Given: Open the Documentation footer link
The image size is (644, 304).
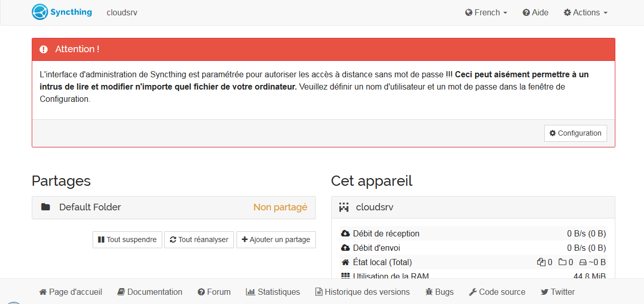Looking at the screenshot, I should click(149, 292).
